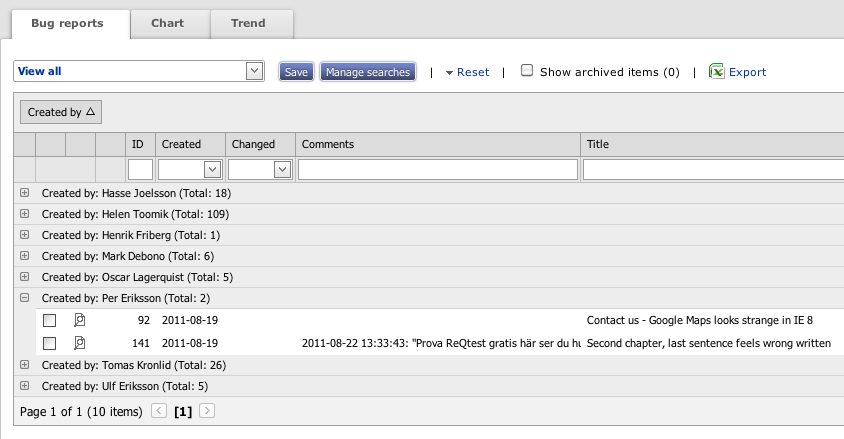This screenshot has width=844, height=439.
Task: Enable Show archived items checkbox
Action: coord(527,71)
